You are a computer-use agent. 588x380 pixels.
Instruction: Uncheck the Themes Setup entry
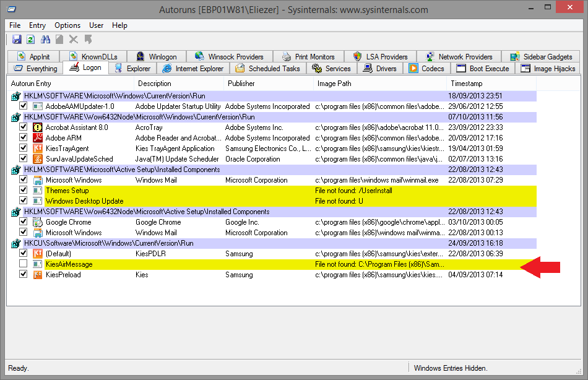24,191
